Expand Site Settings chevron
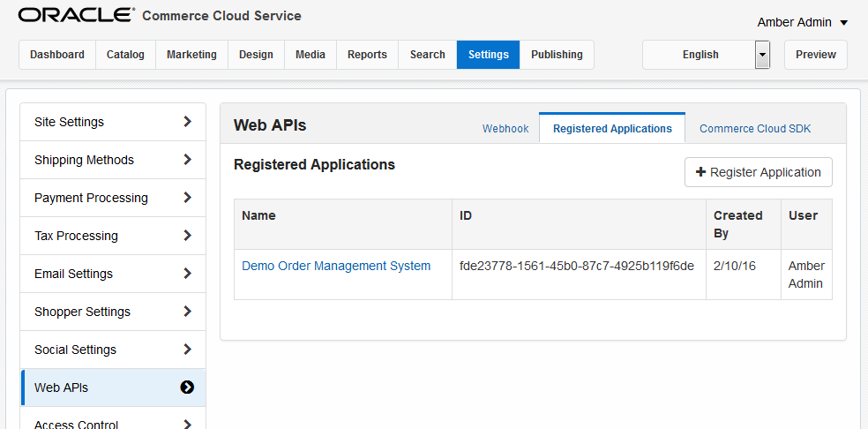 (x=187, y=122)
